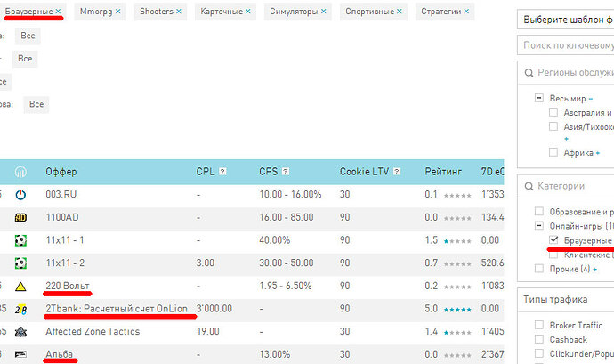Uncheck the Браузерные category checkbox
This screenshot has height=364, width=614.
click(x=553, y=239)
